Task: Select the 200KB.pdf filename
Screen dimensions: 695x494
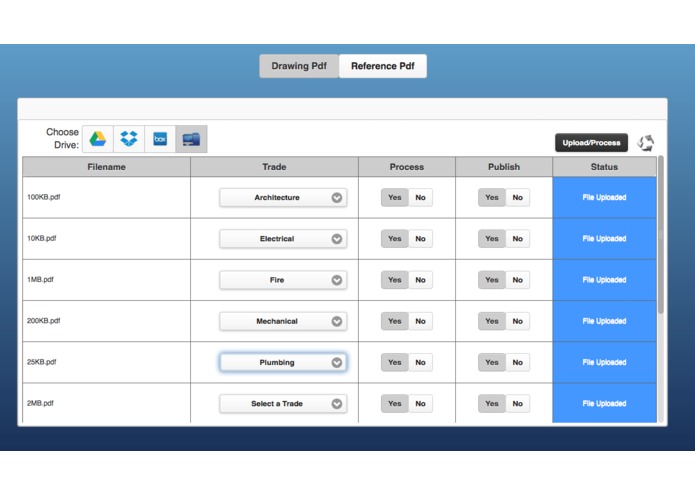Action: (x=43, y=321)
